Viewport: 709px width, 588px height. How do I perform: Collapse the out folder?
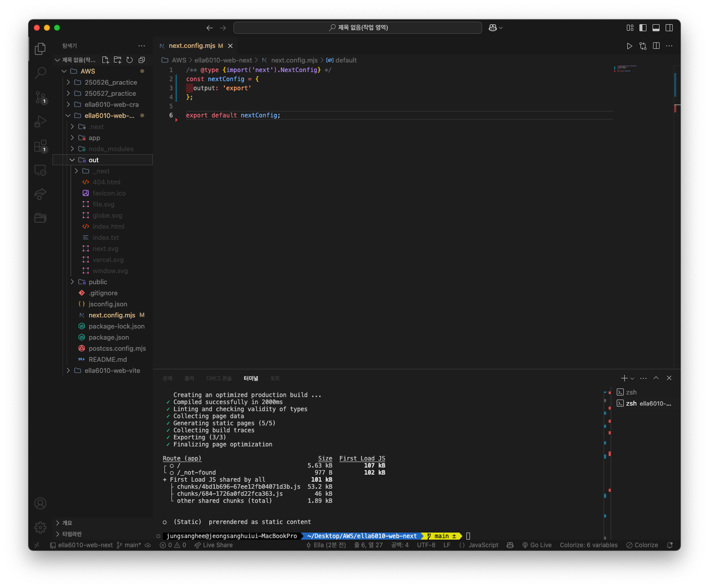(x=72, y=160)
